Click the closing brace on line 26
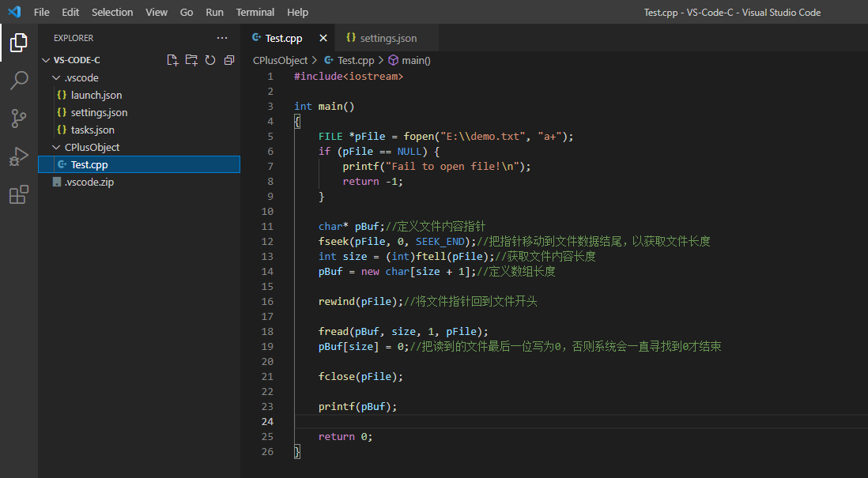This screenshot has height=478, width=868. coord(297,451)
